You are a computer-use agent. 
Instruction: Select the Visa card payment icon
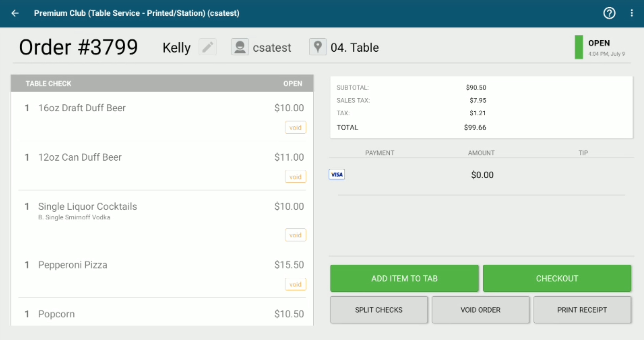pos(337,175)
